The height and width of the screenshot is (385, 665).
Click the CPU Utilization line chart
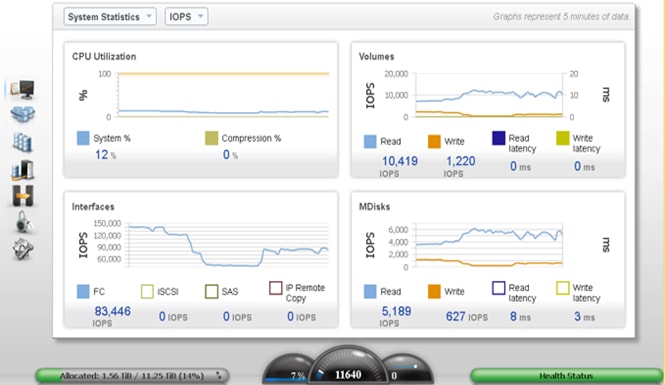tap(224, 95)
